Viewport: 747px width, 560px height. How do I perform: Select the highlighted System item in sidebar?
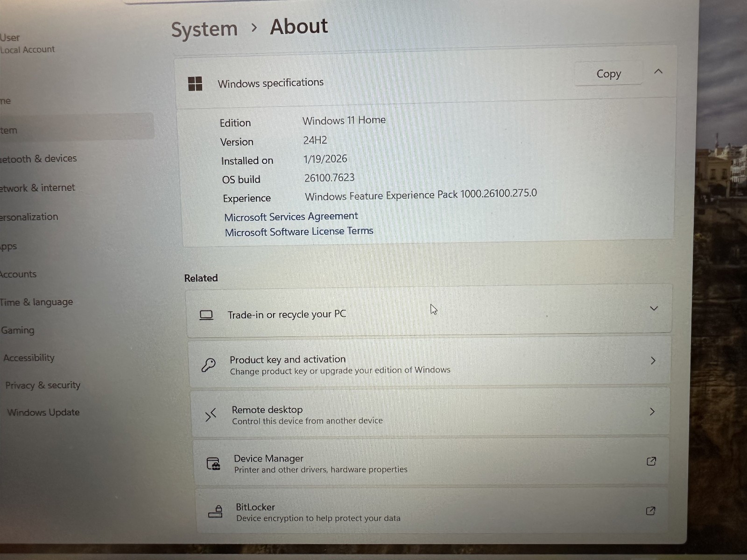click(77, 127)
